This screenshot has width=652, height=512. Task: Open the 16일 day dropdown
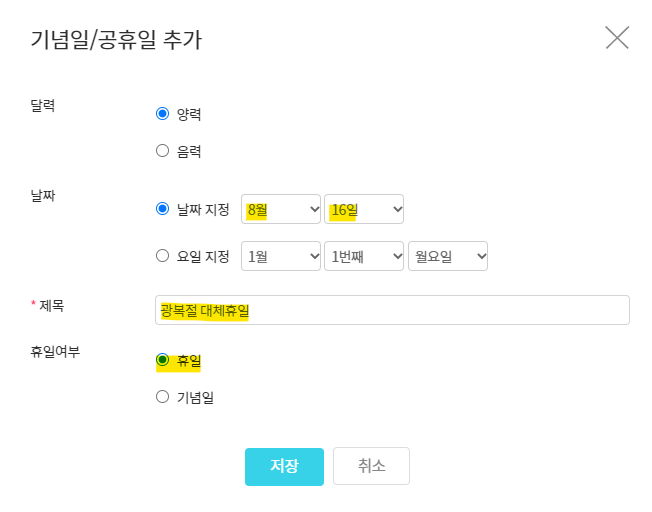coord(364,209)
